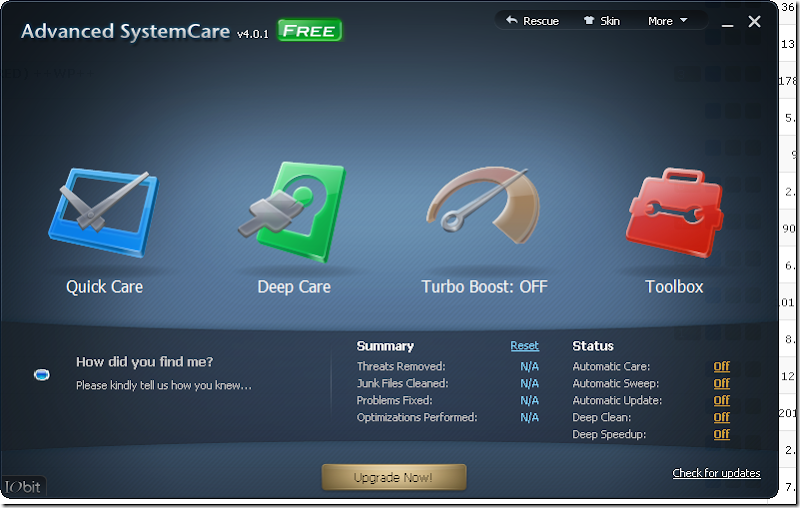The width and height of the screenshot is (800, 508).
Task: Toggle Automatic Care Off status
Action: pyautogui.click(x=721, y=366)
